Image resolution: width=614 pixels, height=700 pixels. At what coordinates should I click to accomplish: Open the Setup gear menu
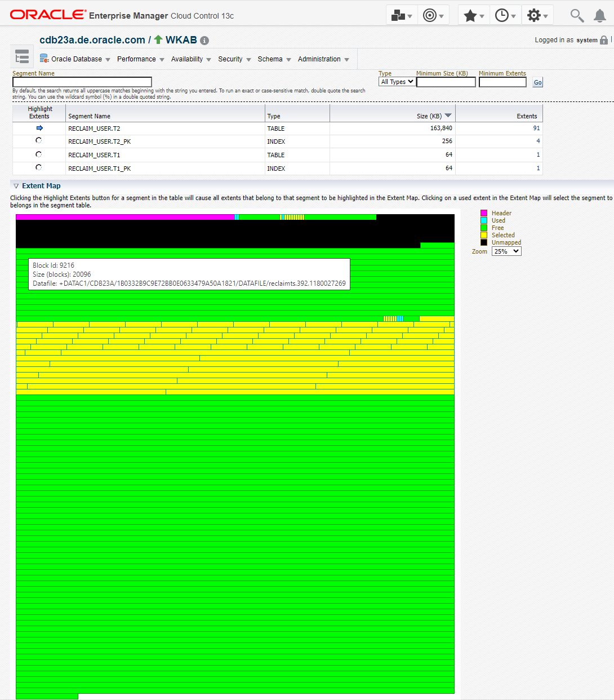coord(537,15)
